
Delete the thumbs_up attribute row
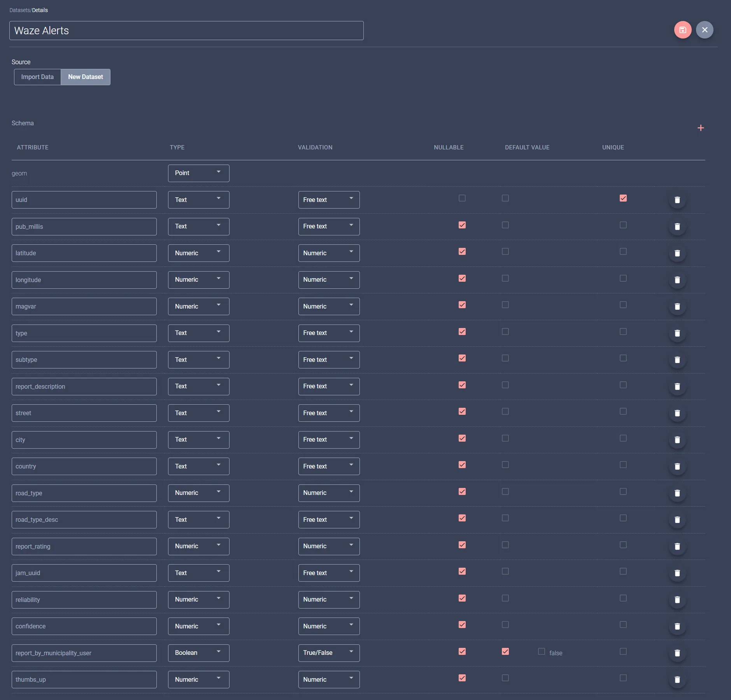[x=677, y=680]
